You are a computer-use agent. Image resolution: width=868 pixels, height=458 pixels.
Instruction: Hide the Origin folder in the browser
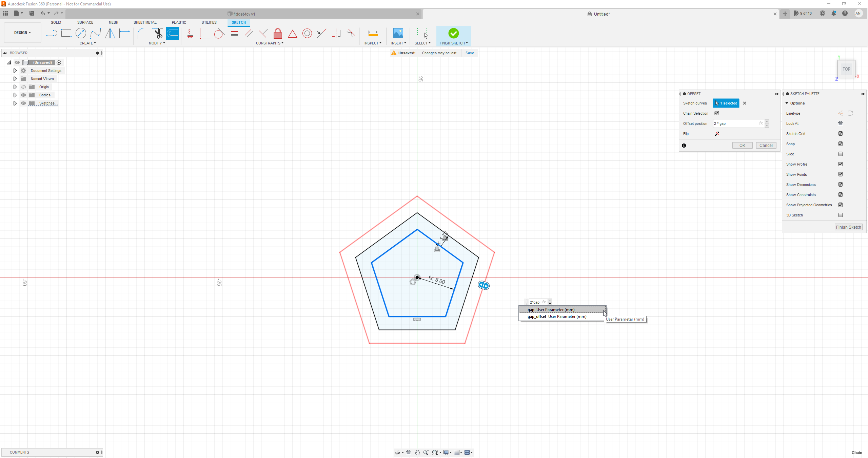tap(23, 87)
